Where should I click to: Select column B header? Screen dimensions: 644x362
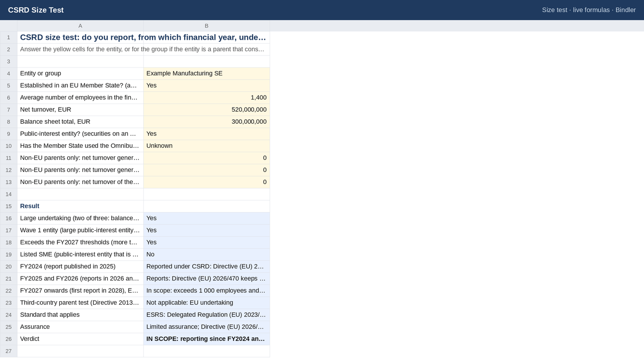click(207, 26)
